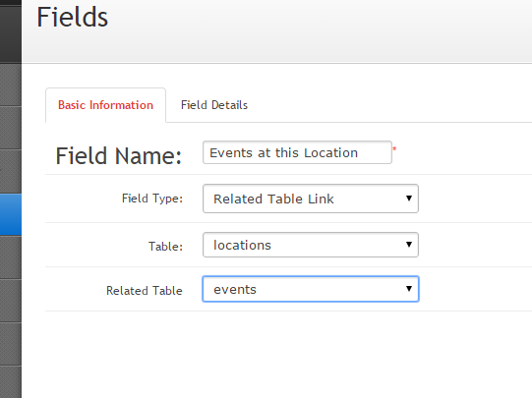
Task: Click the dark top block of the left sidebar
Action: tap(11, 31)
